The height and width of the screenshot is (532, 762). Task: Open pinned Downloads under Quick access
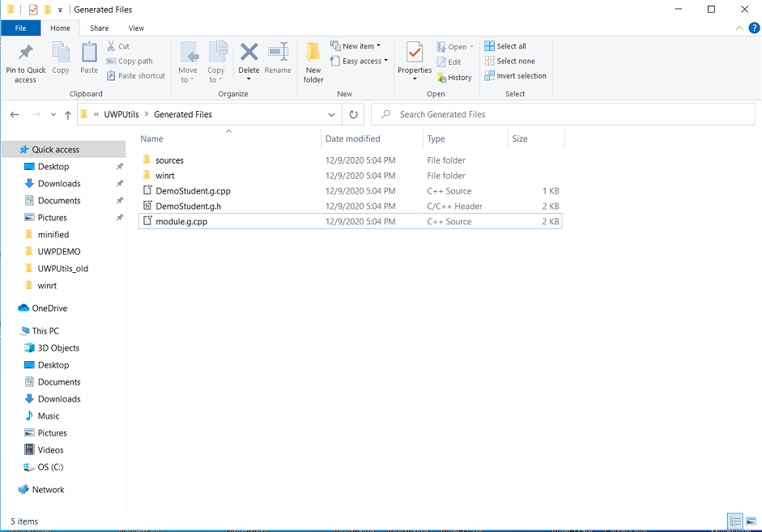point(59,184)
